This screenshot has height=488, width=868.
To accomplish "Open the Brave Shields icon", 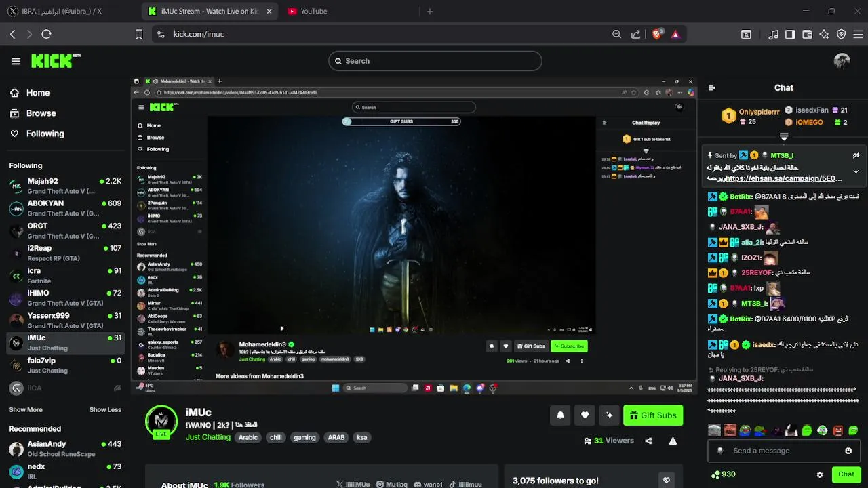I will 656,34.
